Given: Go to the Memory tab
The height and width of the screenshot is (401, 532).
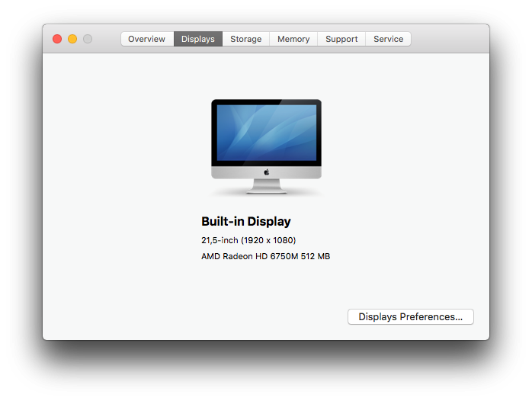Looking at the screenshot, I should point(293,39).
